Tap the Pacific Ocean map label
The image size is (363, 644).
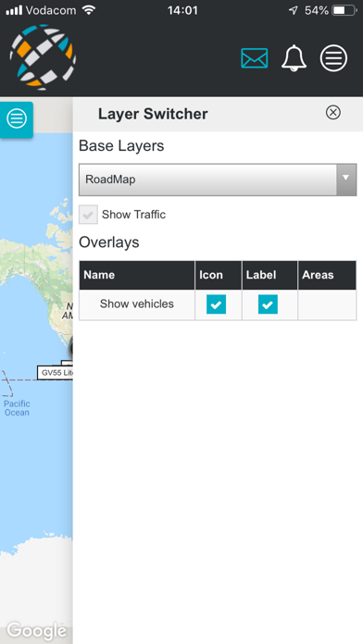(17, 408)
